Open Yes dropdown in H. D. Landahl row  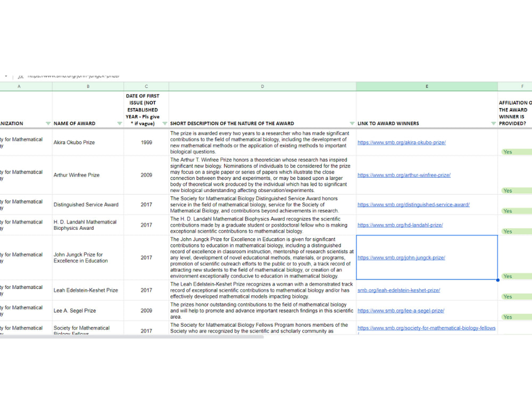tap(517, 231)
